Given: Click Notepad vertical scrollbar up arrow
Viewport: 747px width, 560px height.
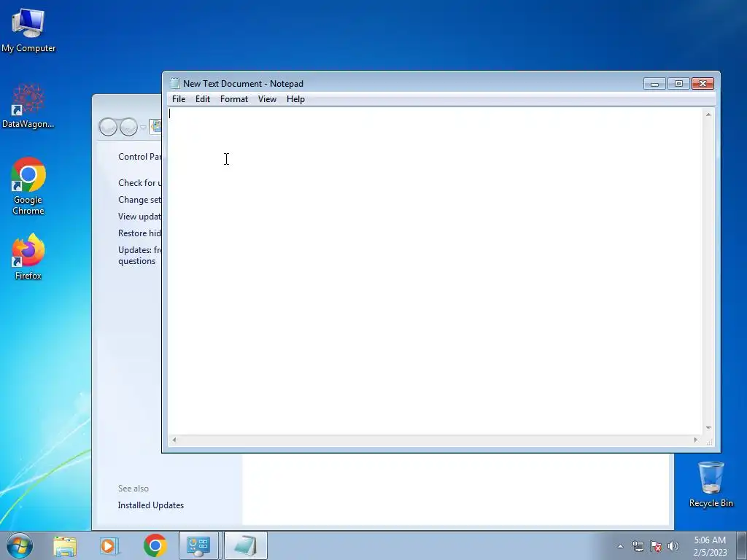Looking at the screenshot, I should tap(708, 114).
